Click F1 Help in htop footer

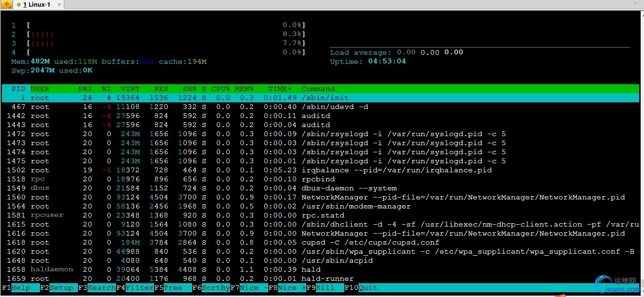tap(21, 287)
